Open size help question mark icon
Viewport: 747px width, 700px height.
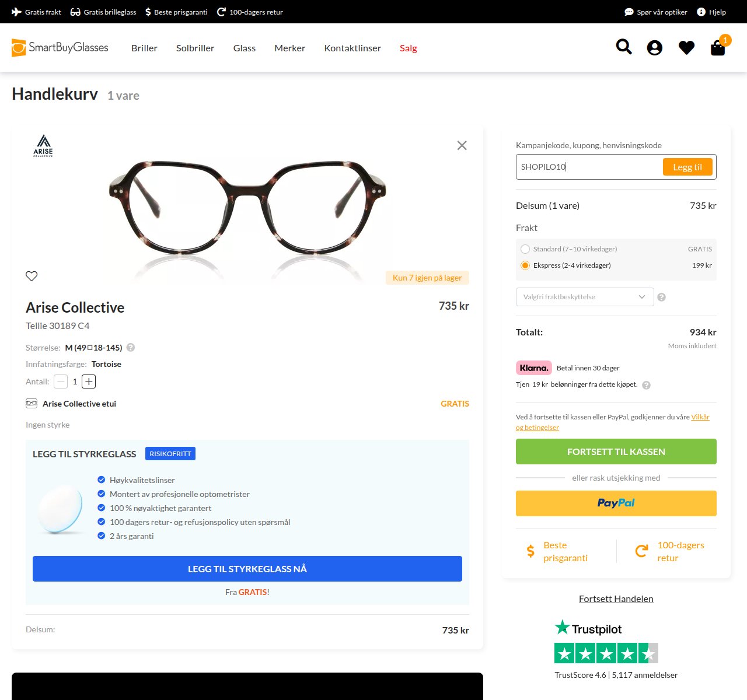pos(131,347)
